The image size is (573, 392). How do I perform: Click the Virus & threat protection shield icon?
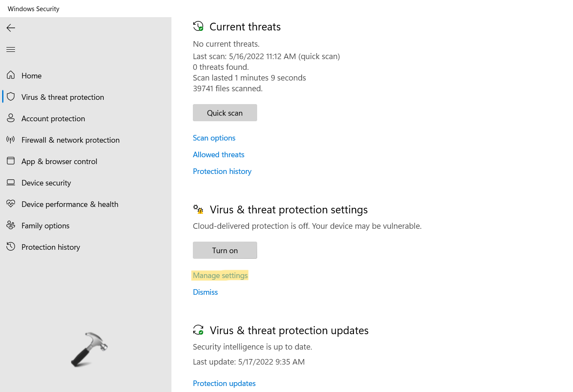(x=11, y=97)
